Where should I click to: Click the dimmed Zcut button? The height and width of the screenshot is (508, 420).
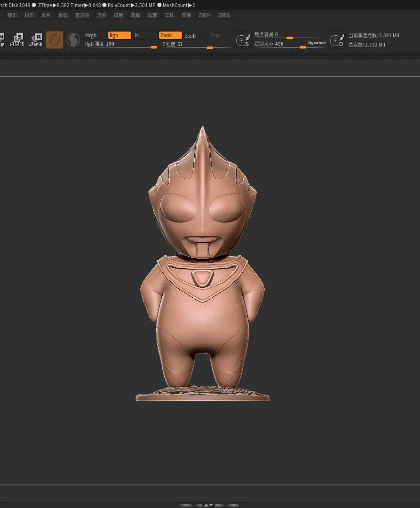(215, 35)
